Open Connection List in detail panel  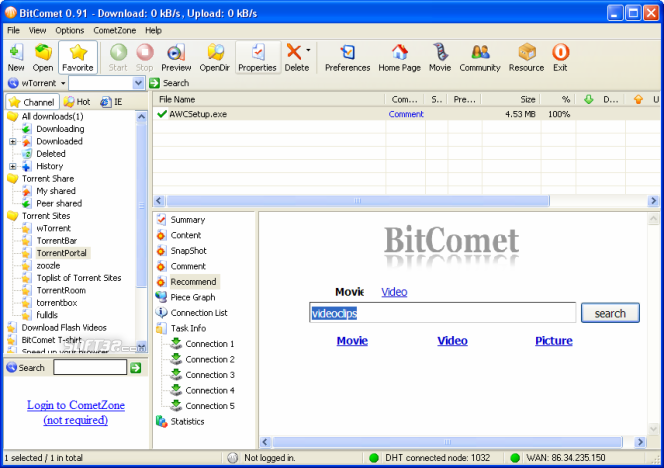coord(199,313)
